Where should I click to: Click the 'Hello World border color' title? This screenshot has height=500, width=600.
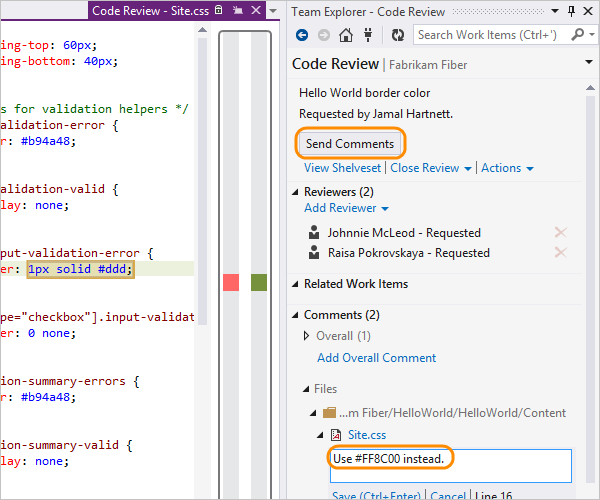[364, 93]
